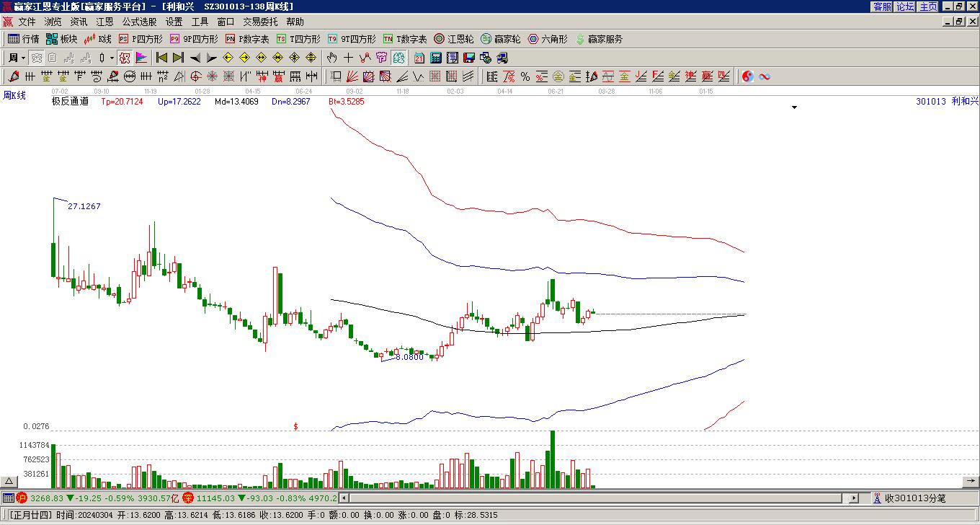Open the calculator tool icon
Viewport: 980px width, 525px height.
tap(435, 58)
